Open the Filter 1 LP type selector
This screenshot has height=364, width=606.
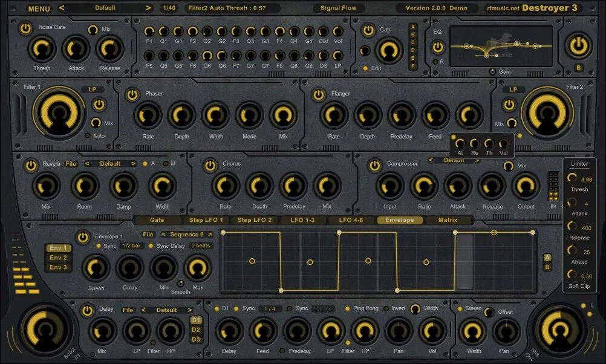93,89
